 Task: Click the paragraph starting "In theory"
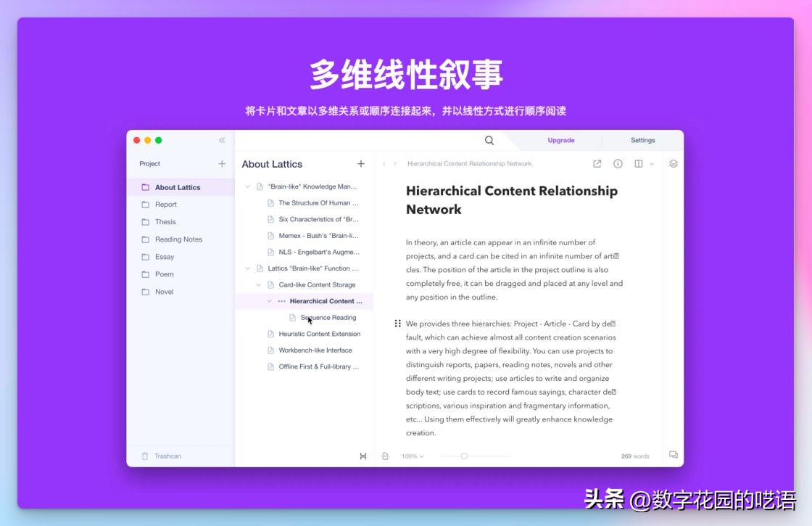coord(514,269)
